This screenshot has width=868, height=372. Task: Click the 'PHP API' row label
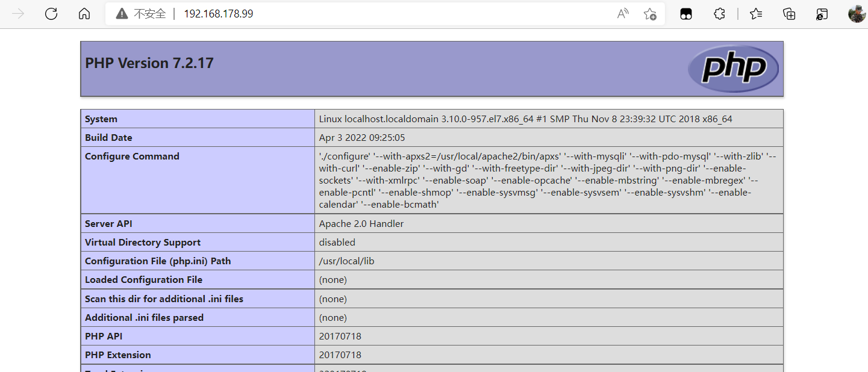tap(104, 336)
